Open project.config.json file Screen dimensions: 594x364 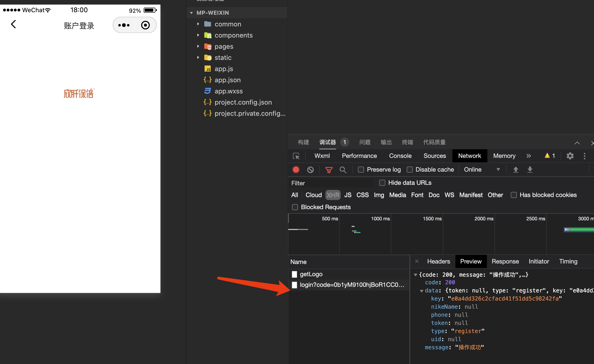pos(243,102)
